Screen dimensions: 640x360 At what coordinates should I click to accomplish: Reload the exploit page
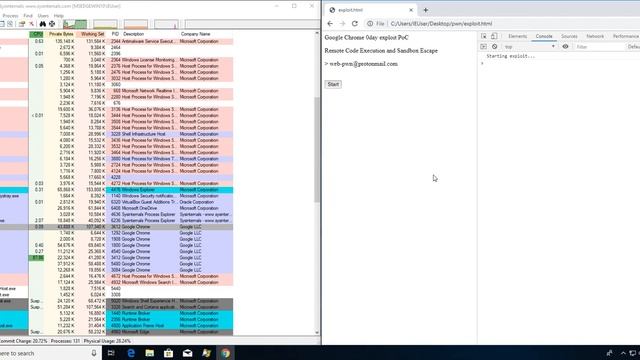pyautogui.click(x=355, y=24)
